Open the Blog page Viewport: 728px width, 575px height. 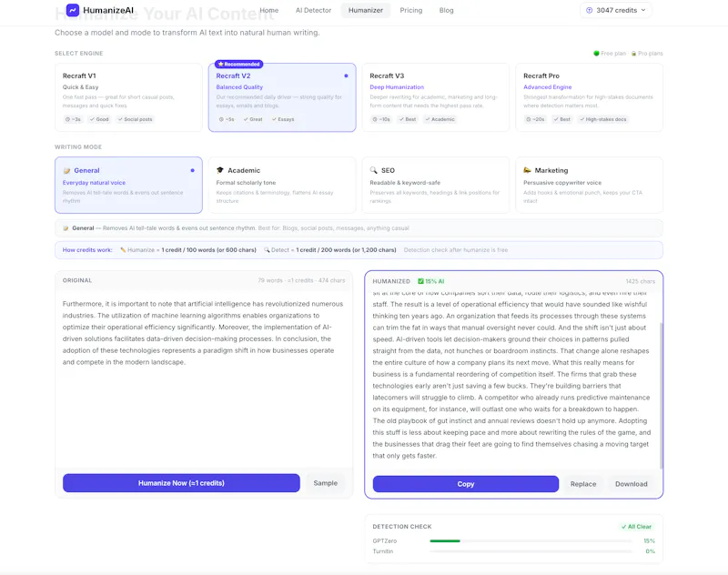(446, 10)
